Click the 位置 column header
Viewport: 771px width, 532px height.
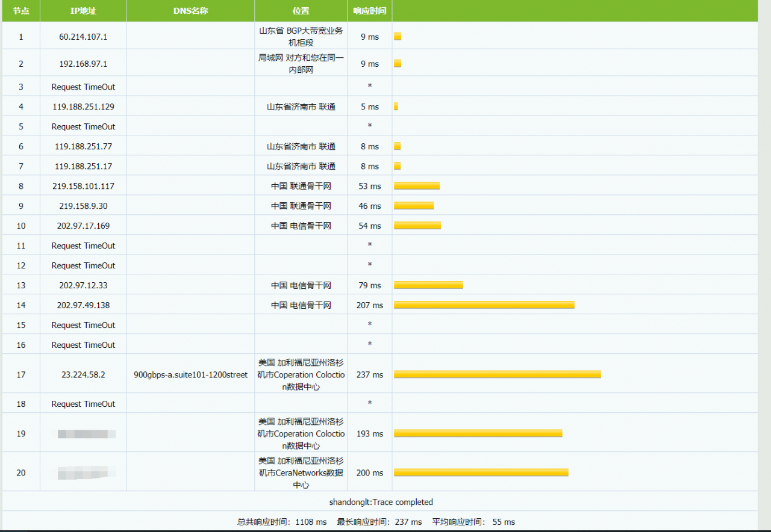(301, 10)
